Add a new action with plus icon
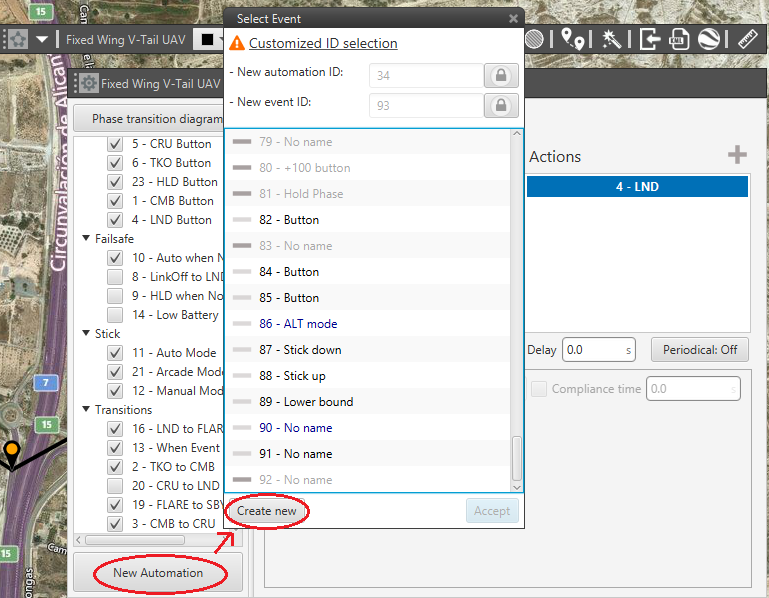Viewport: 769px width, 598px height. 737,155
